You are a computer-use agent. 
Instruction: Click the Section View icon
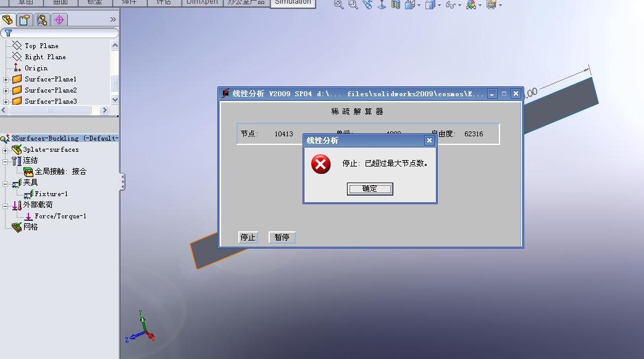(396, 4)
